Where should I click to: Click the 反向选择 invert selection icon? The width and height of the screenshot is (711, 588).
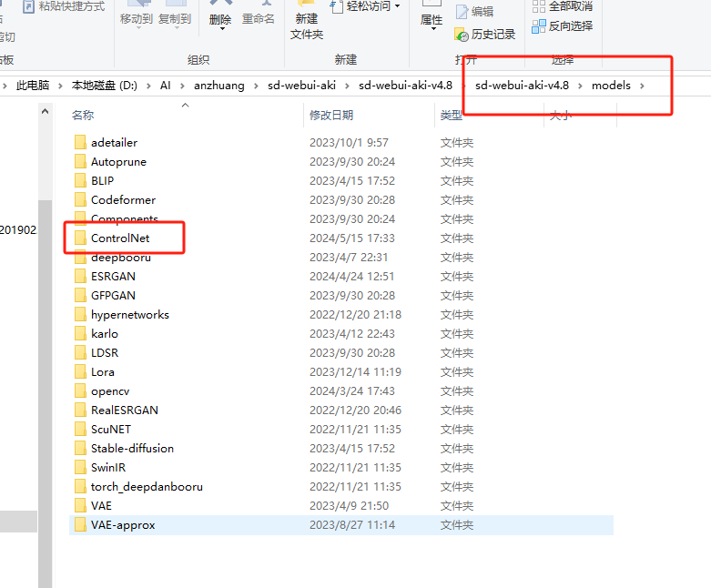[x=539, y=26]
